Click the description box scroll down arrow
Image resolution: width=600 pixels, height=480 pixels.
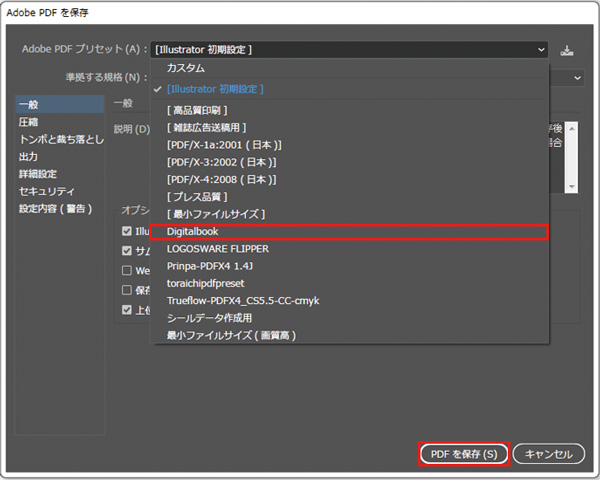tap(572, 186)
